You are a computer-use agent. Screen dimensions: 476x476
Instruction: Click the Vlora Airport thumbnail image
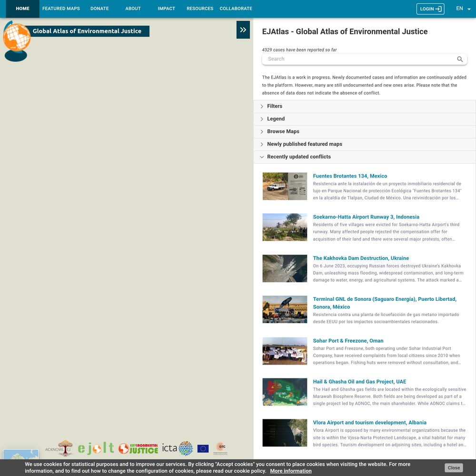coord(285,433)
